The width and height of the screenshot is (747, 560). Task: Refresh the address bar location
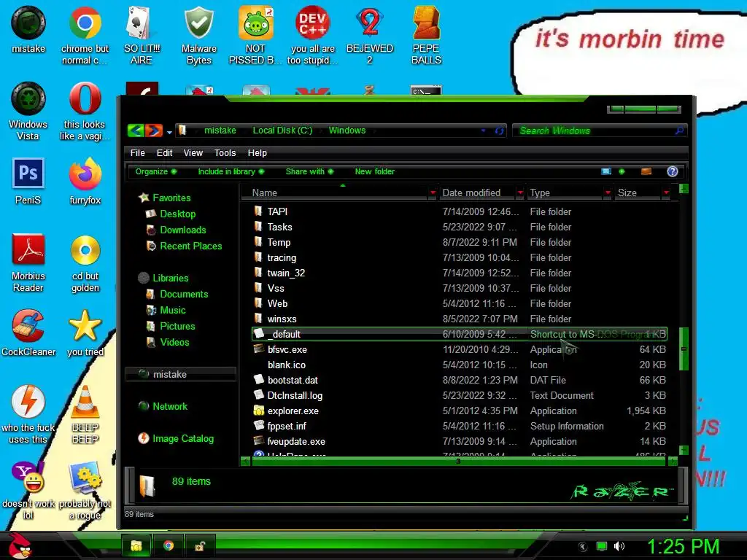[499, 131]
